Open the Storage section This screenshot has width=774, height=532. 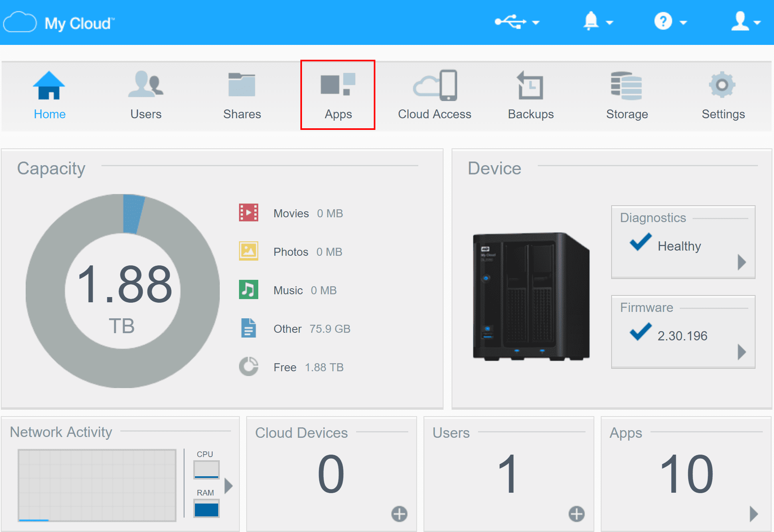pos(626,85)
